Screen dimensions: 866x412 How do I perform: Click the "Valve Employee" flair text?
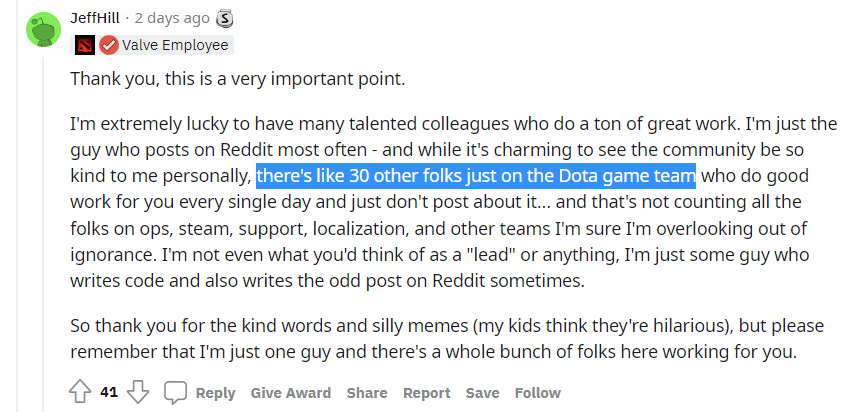pos(175,44)
